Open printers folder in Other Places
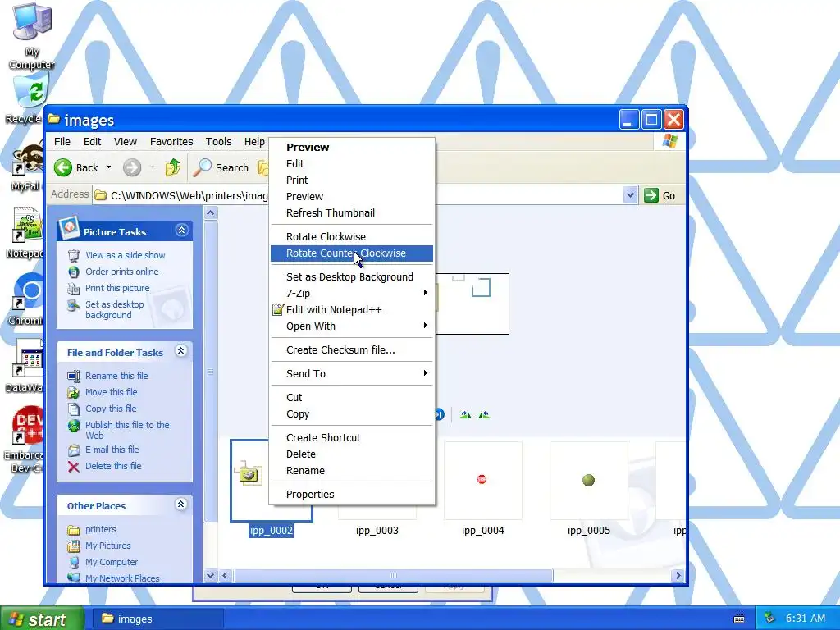This screenshot has height=630, width=840. pos(101,529)
